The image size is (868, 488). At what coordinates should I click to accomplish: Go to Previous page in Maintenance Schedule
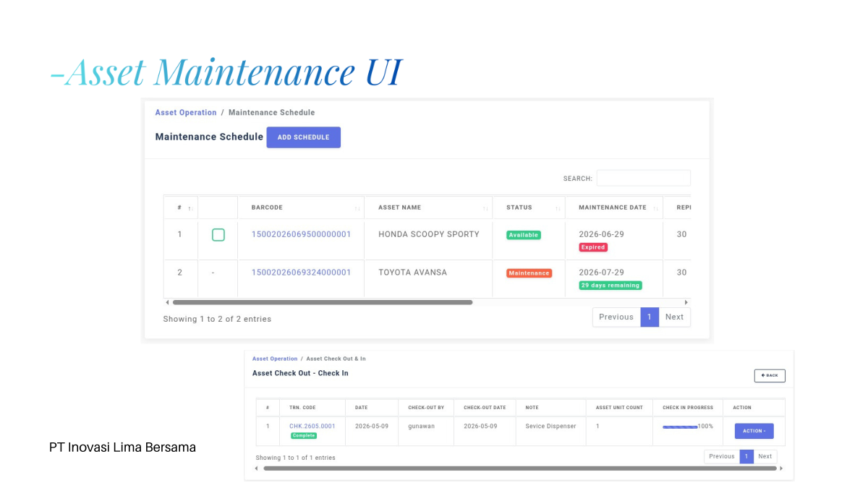[616, 317]
